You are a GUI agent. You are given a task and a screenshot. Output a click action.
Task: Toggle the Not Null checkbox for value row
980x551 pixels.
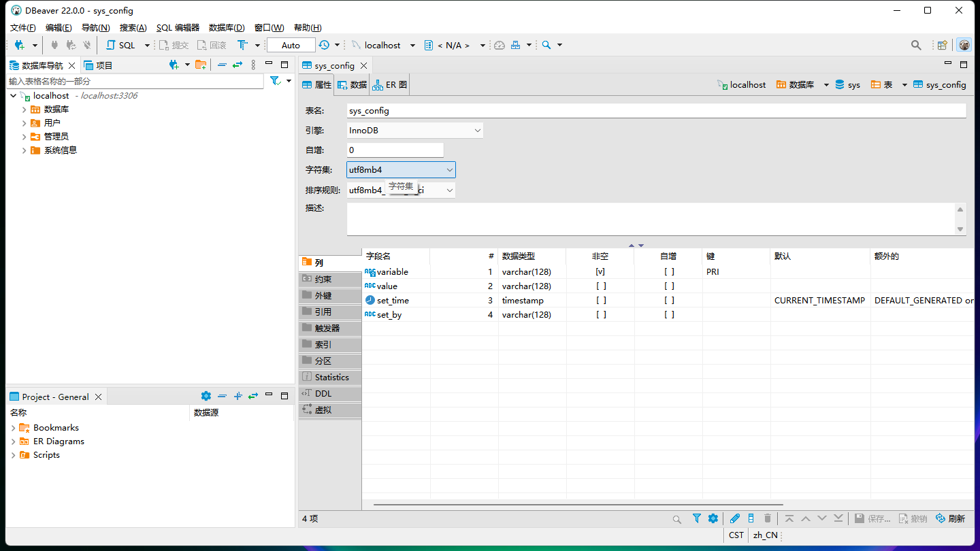(601, 286)
